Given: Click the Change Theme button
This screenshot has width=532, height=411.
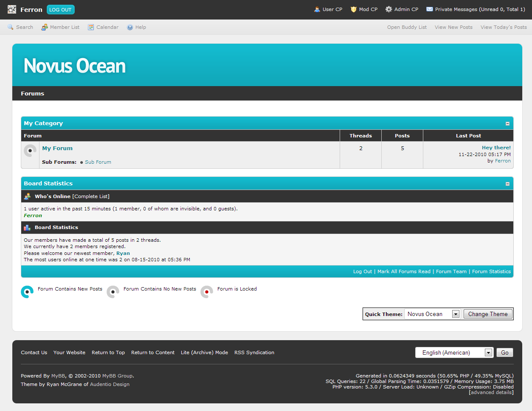Looking at the screenshot, I should [488, 314].
